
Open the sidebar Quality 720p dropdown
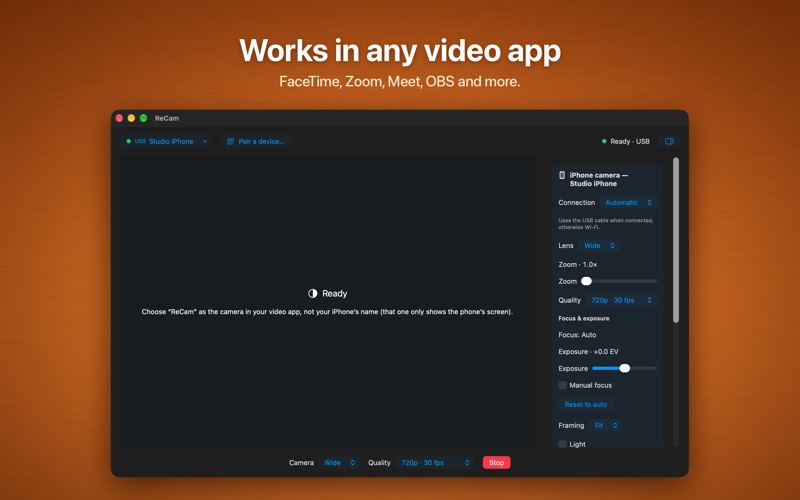point(621,300)
